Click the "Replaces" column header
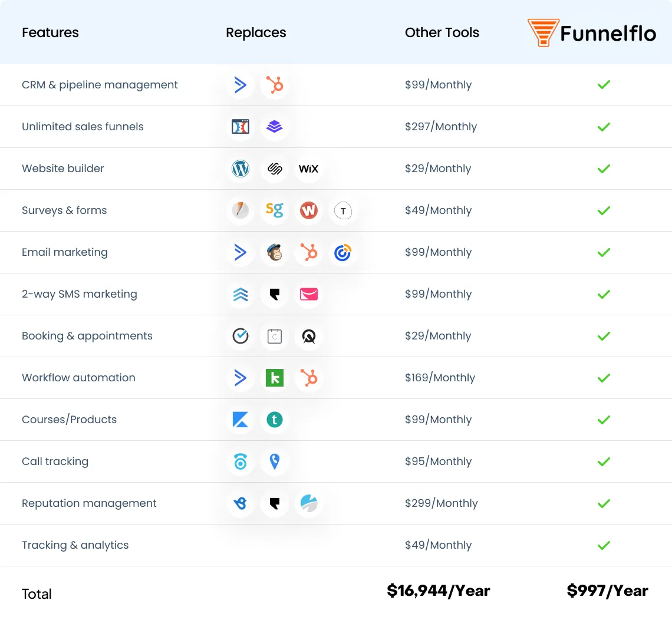 [256, 33]
